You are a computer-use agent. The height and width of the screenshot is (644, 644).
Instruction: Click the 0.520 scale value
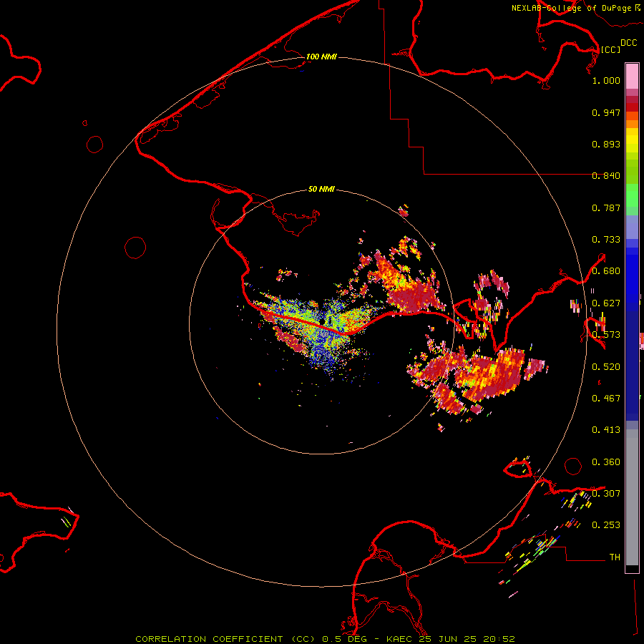606,367
